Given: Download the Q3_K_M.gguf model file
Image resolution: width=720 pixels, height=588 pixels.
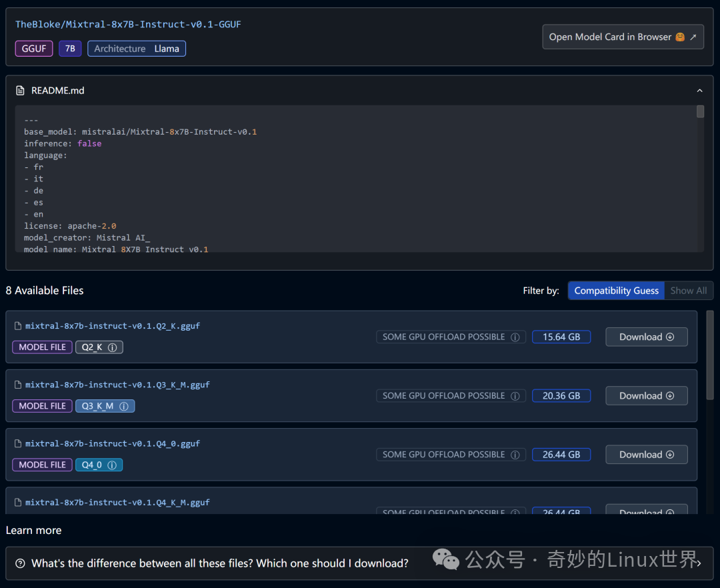Looking at the screenshot, I should (x=646, y=396).
